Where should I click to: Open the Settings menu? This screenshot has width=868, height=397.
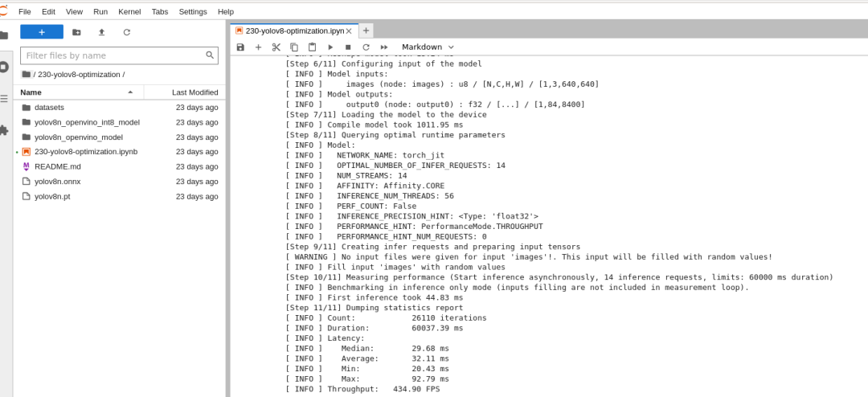[193, 11]
